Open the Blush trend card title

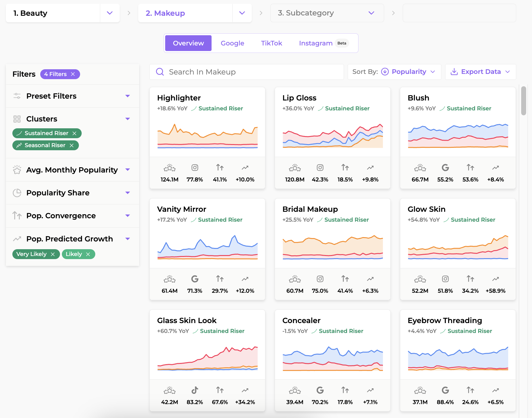tap(418, 98)
